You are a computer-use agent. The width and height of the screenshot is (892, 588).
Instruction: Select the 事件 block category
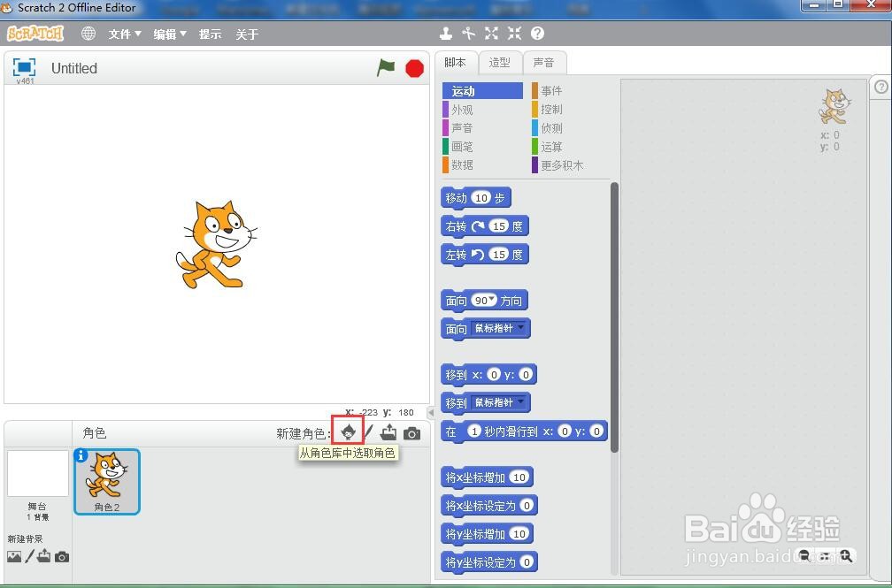click(572, 91)
